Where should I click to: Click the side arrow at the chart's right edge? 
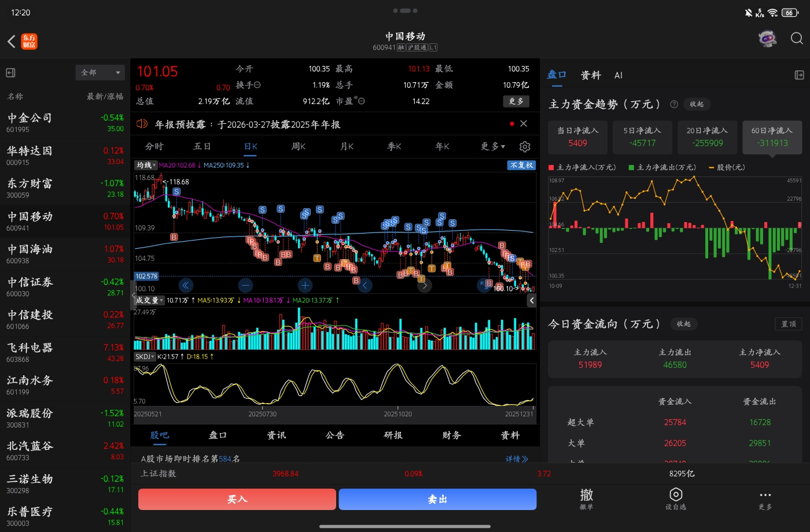tap(532, 300)
